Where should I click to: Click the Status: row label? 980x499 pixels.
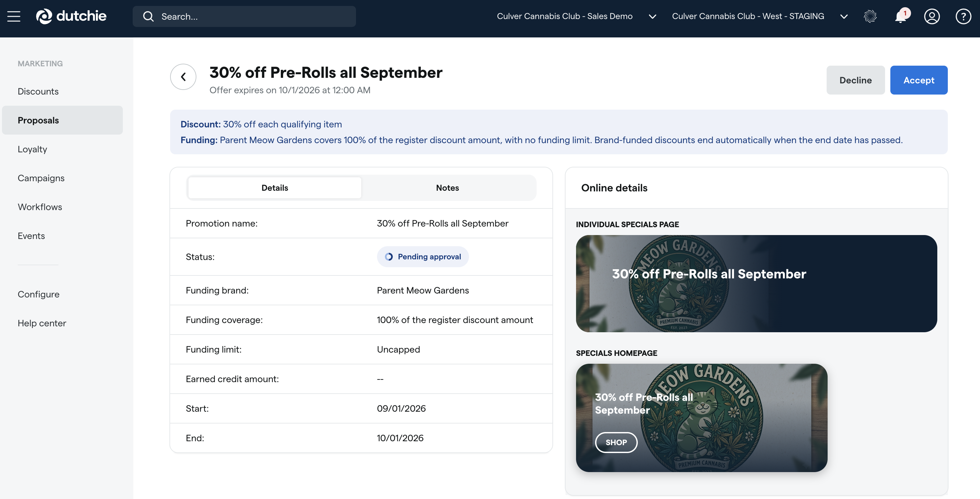tap(200, 257)
